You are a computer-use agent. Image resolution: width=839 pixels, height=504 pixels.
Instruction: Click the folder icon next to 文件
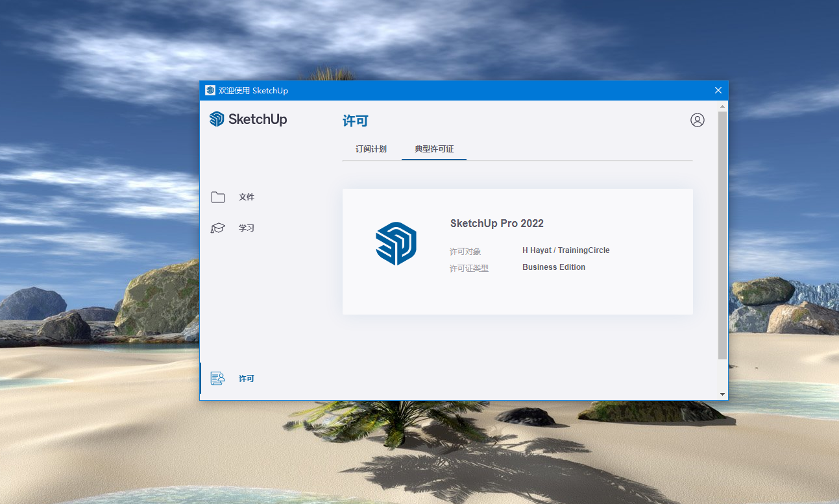pos(218,197)
